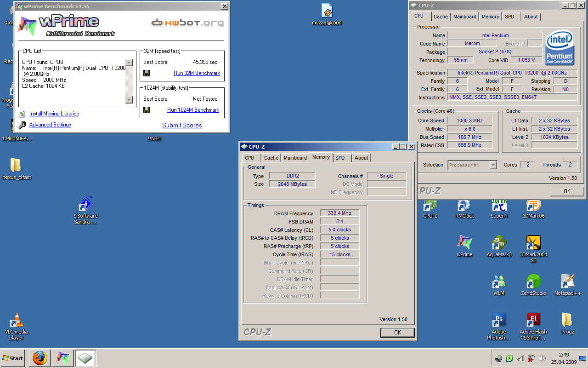Open the About tab in the right CPU-Z window
This screenshot has width=588, height=368.
coord(531,17)
